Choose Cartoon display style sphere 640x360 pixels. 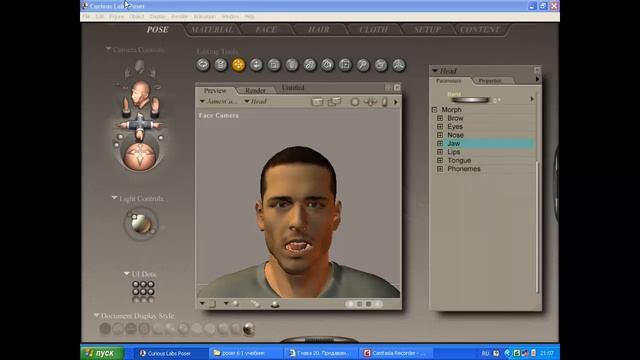click(196, 329)
